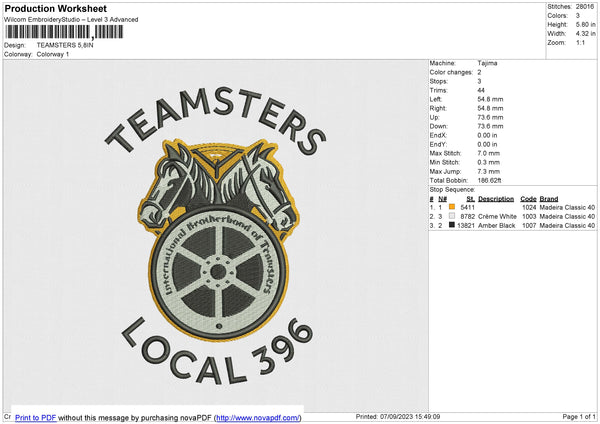600x424 pixels.
Task: Select thread code 1024
Action: click(x=529, y=207)
